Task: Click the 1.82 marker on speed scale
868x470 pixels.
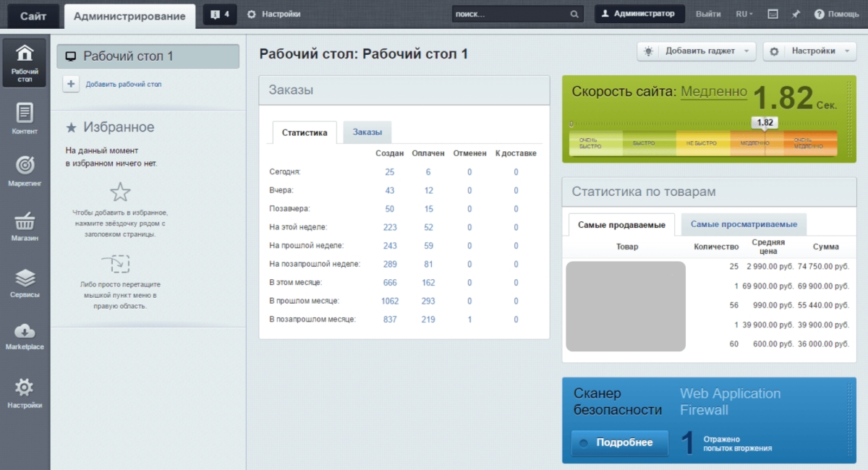Action: pos(765,123)
